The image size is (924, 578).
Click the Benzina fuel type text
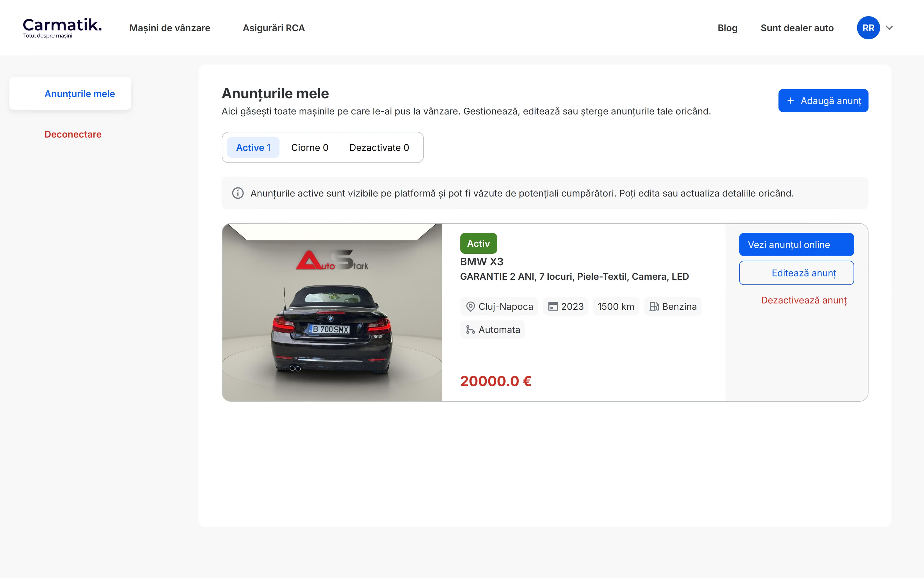pos(679,307)
